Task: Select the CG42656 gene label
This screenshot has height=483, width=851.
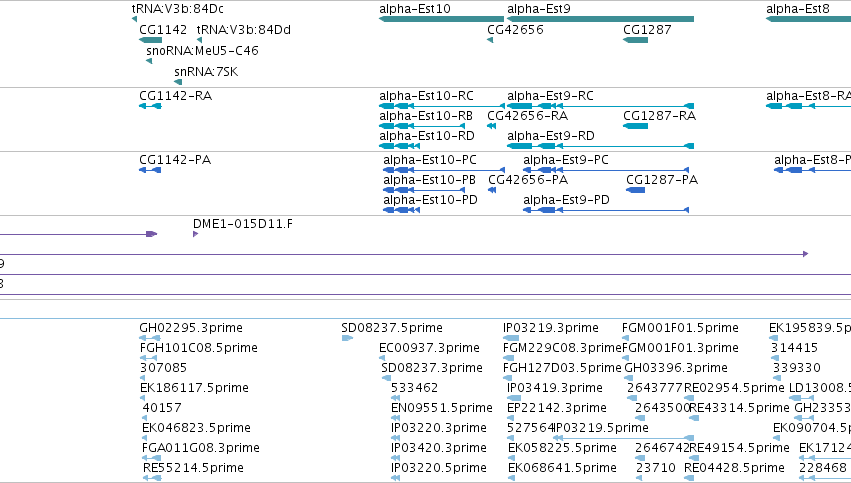Action: coord(515,30)
